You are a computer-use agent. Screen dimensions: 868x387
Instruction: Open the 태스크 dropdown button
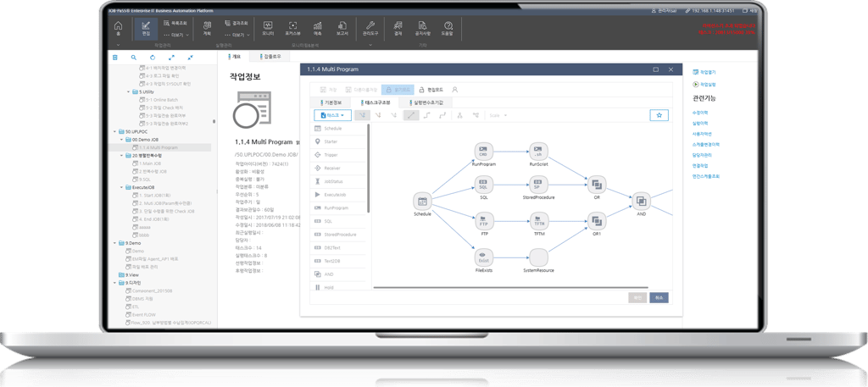pyautogui.click(x=332, y=115)
